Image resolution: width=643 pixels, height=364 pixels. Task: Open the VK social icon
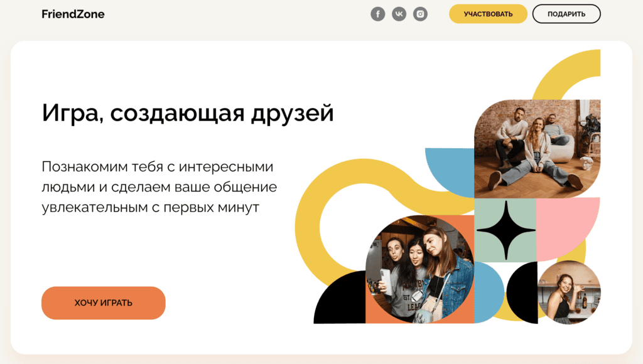coord(399,14)
